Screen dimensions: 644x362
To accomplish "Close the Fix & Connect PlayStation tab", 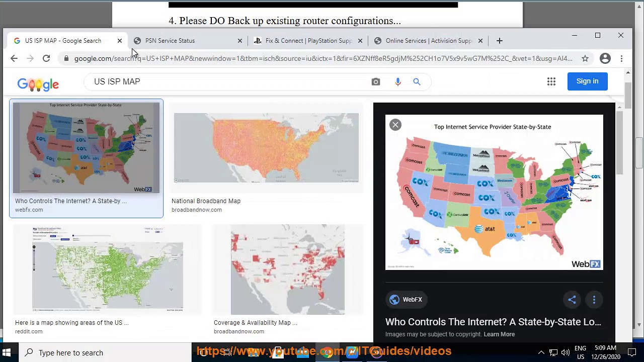I will (x=360, y=41).
